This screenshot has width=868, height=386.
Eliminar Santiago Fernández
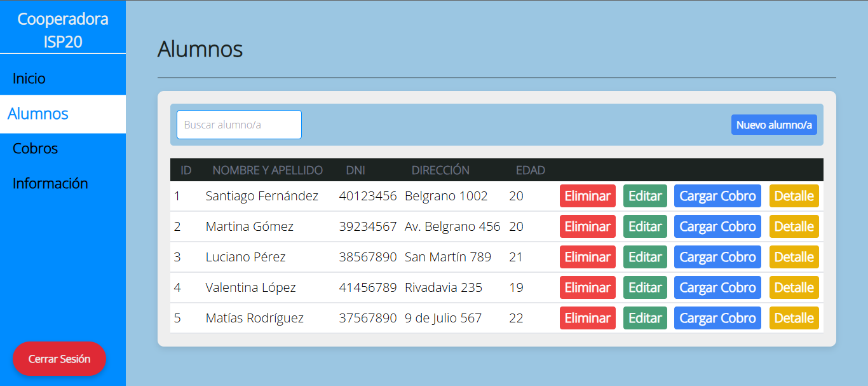588,196
